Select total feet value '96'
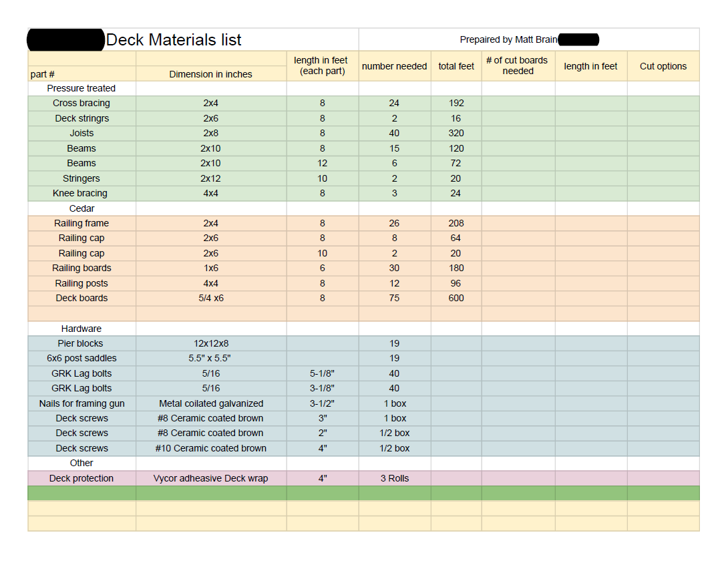The width and height of the screenshot is (728, 563). pos(456,283)
